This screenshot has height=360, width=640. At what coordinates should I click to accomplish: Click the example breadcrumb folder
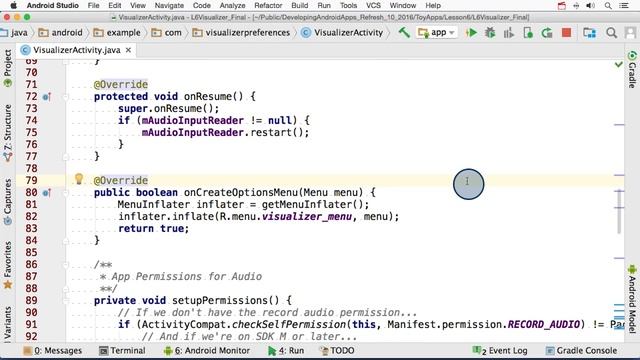(117, 33)
